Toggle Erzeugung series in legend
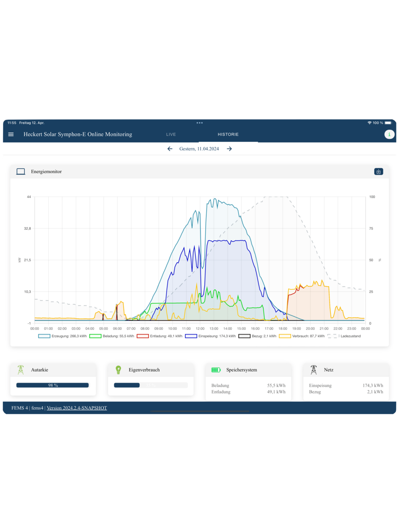The image size is (399, 532). tap(62, 336)
